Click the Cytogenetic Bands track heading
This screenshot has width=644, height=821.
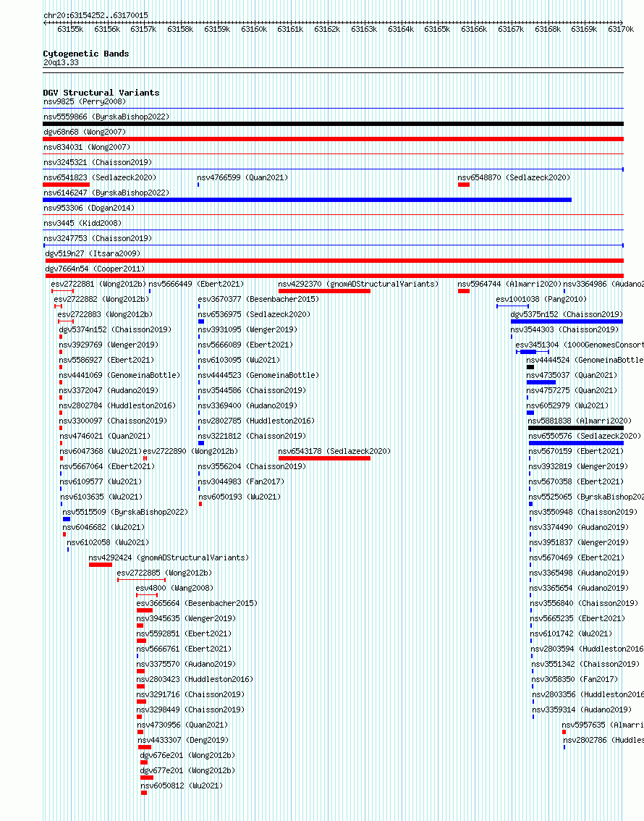point(86,54)
